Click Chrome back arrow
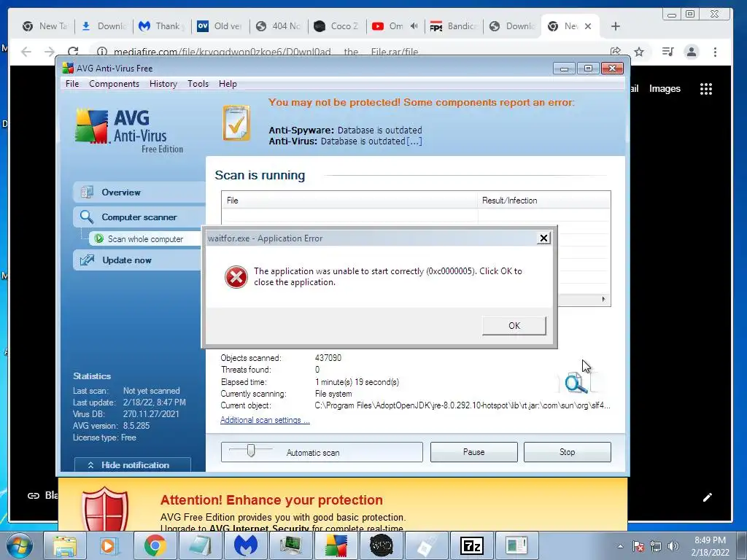The width and height of the screenshot is (747, 560). coord(26,52)
